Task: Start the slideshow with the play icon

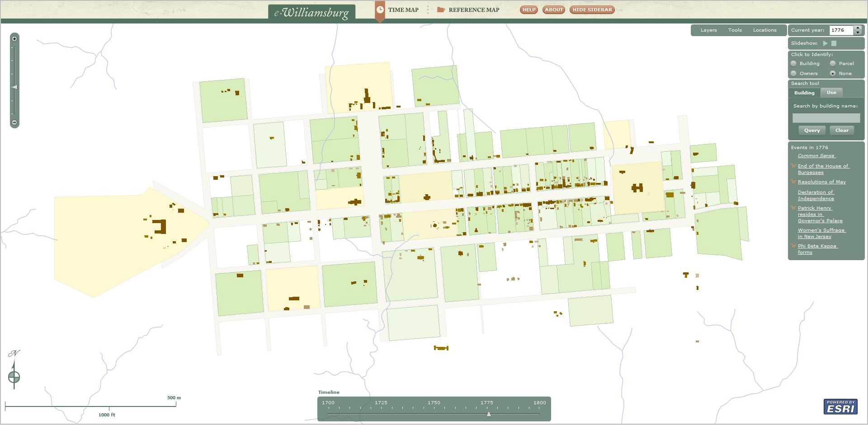Action: (825, 43)
